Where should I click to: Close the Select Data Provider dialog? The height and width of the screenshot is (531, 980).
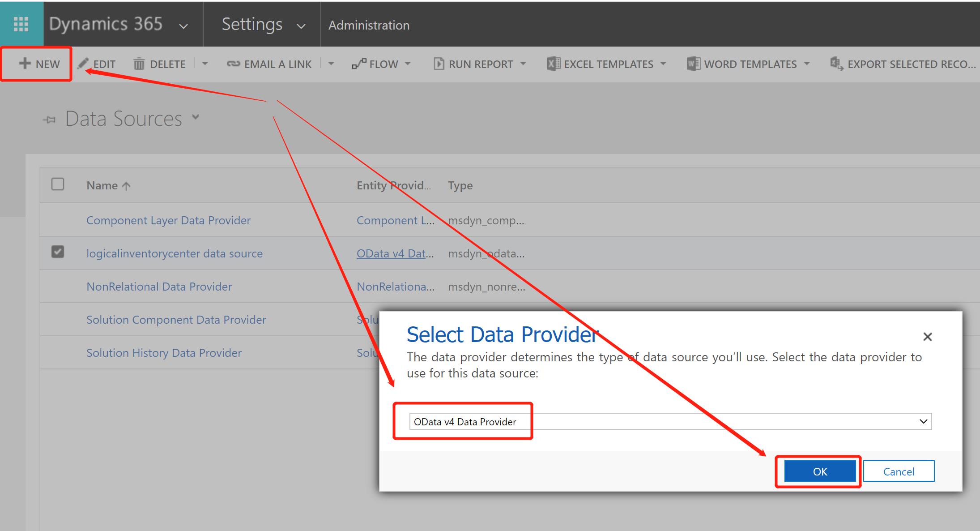928,337
